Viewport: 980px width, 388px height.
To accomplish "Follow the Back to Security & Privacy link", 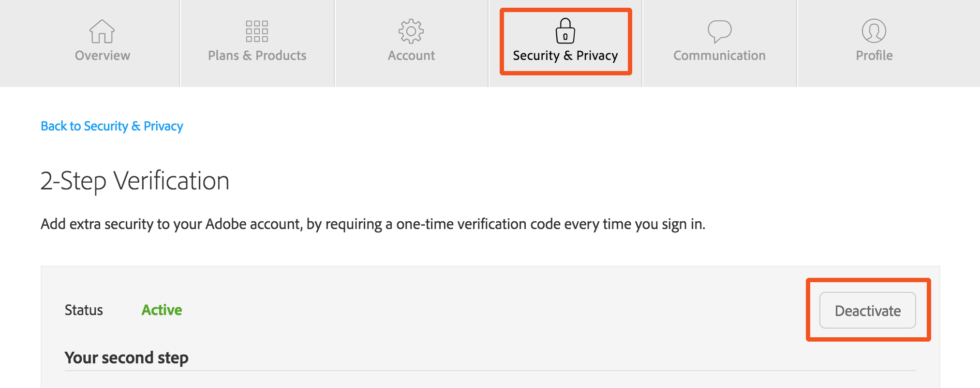I will 112,126.
